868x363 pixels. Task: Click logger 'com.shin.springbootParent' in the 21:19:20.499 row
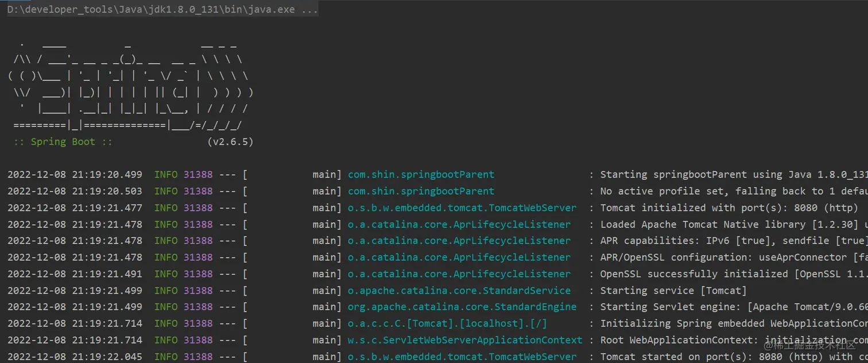pyautogui.click(x=421, y=175)
